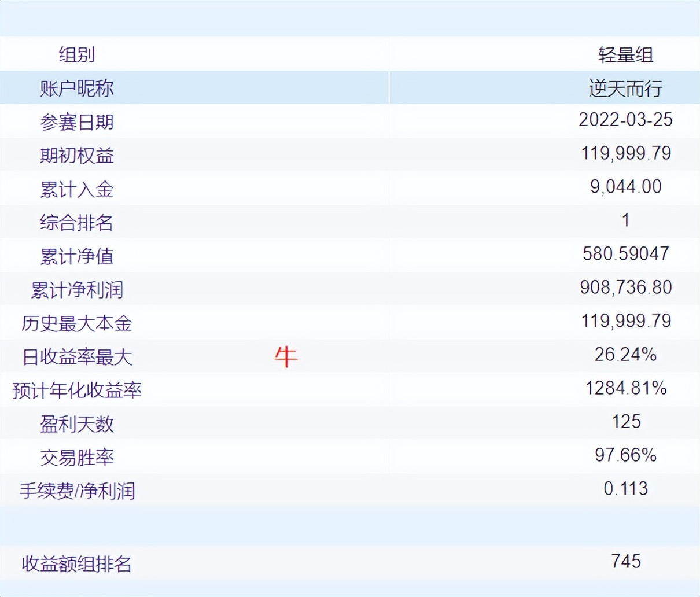Select the 组别 row label
This screenshot has width=700, height=597.
coord(77,55)
